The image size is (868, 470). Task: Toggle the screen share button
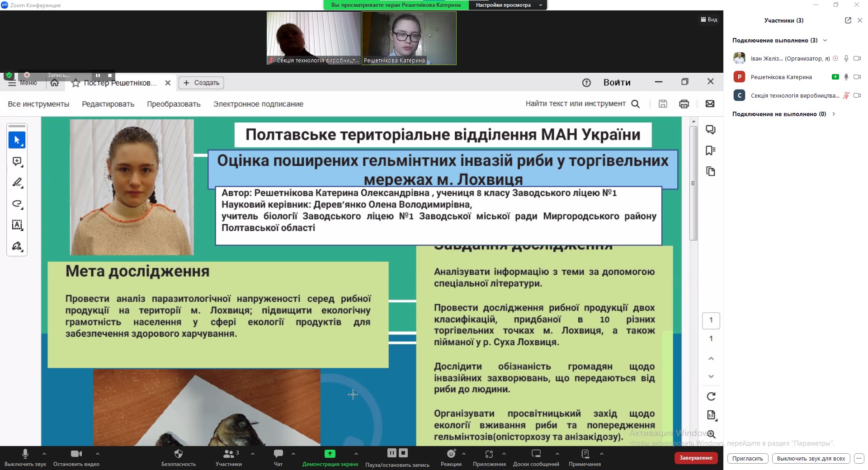tap(330, 457)
